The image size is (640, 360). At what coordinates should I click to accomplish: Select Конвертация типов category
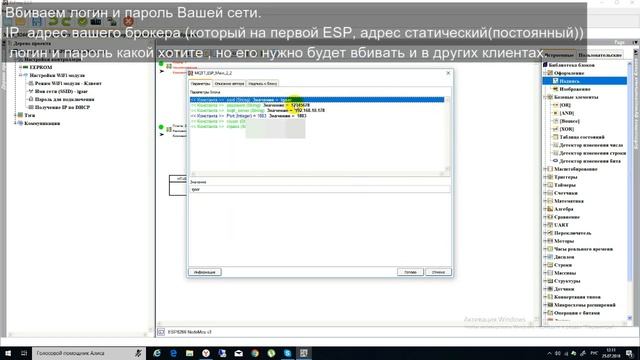point(577,297)
